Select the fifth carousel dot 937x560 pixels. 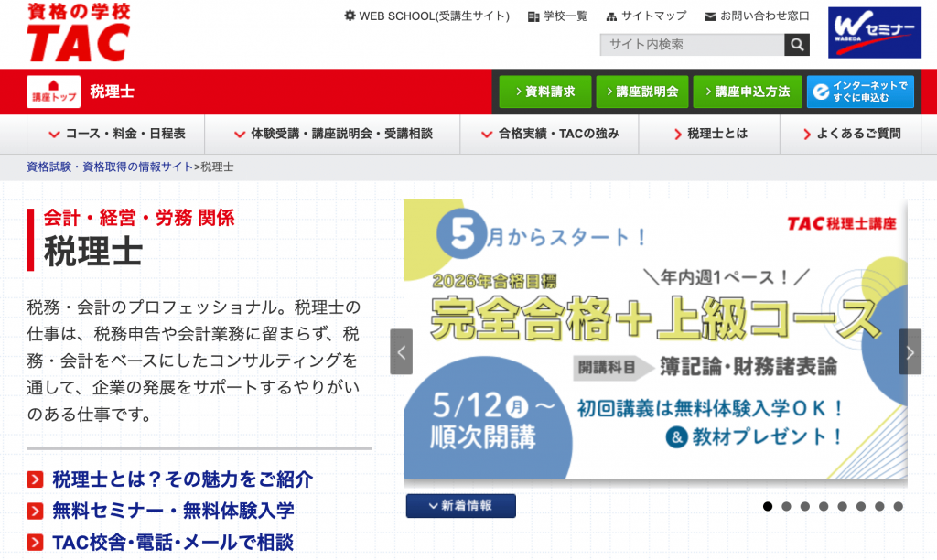click(842, 506)
